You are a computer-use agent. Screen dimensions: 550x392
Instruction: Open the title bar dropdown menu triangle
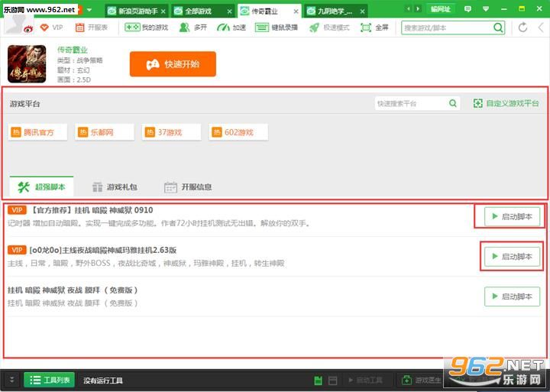tap(486, 9)
